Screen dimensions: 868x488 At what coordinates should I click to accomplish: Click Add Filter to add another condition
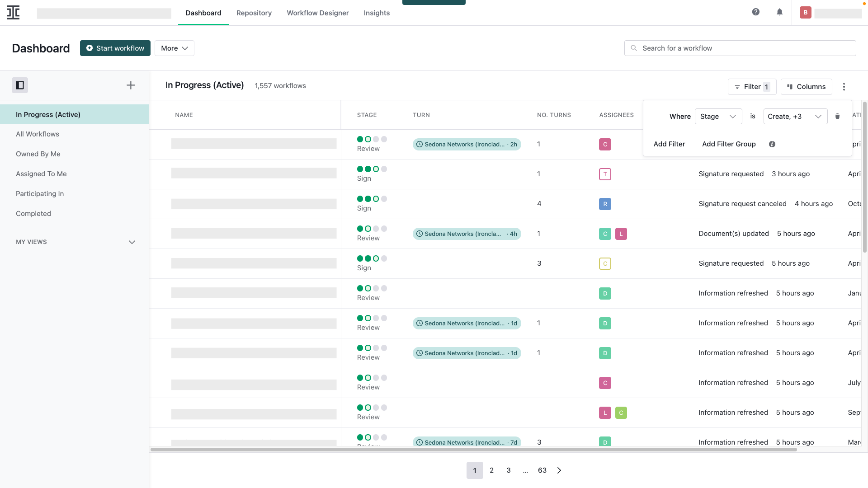(669, 144)
